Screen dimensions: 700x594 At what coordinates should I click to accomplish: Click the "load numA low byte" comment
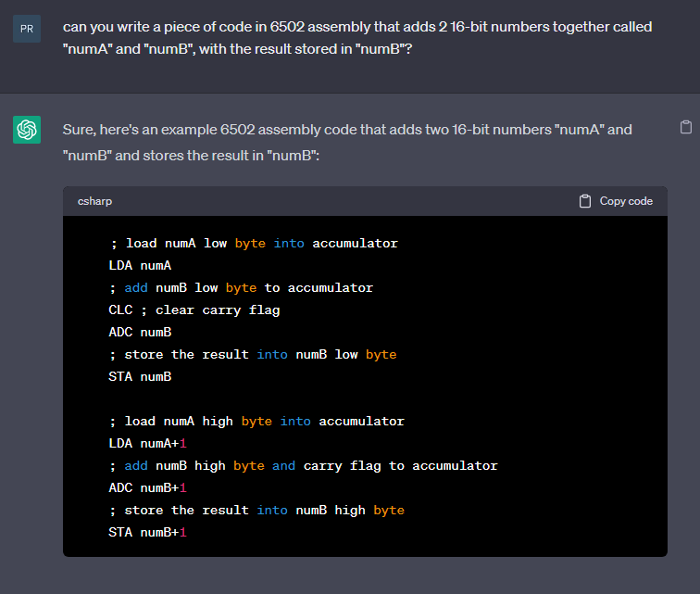pyautogui.click(x=253, y=244)
